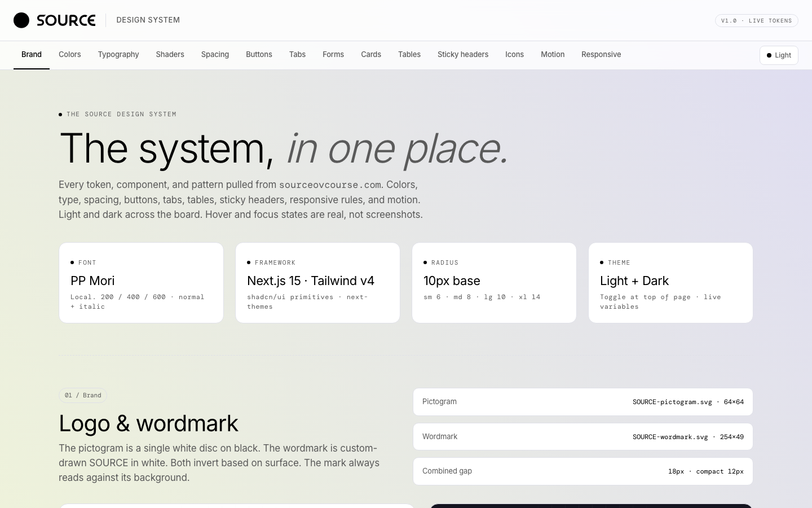Click the sm 6 · md 8 · lg 10 · xl 14 text
Viewport: 812px width, 508px height.
pyautogui.click(x=482, y=297)
